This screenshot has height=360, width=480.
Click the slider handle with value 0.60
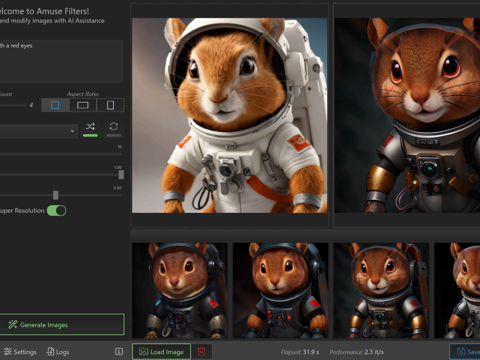[56, 195]
